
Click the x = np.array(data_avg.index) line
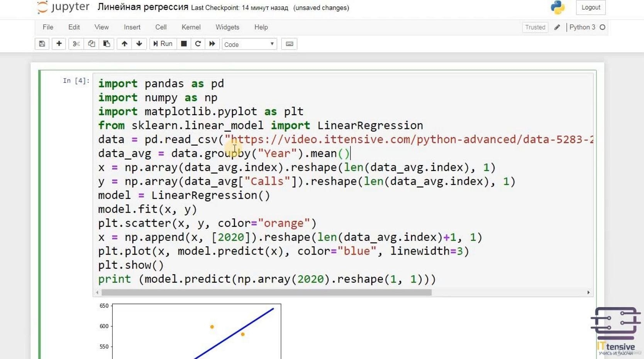click(x=297, y=167)
